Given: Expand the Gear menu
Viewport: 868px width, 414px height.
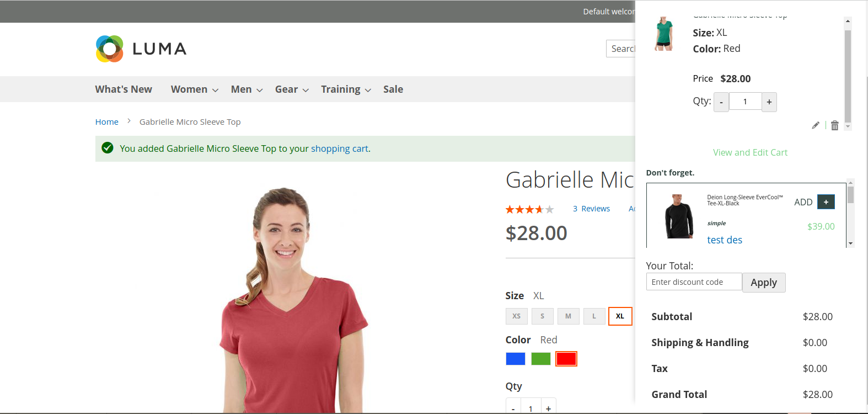Looking at the screenshot, I should tap(292, 89).
